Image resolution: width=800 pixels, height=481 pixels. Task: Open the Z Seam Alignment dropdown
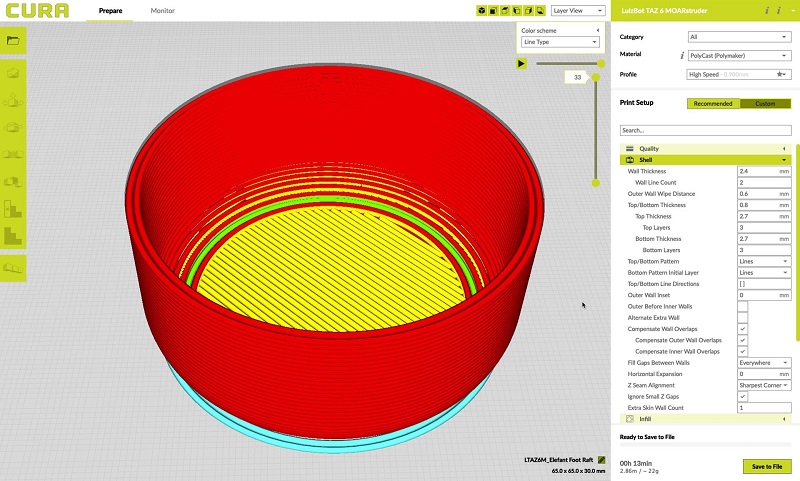764,385
